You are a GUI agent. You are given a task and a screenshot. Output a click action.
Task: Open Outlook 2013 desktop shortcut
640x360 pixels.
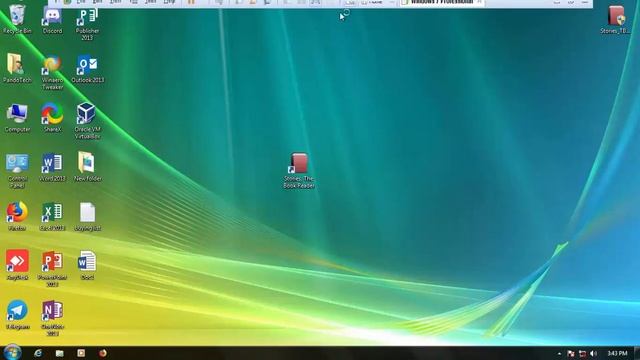87,69
